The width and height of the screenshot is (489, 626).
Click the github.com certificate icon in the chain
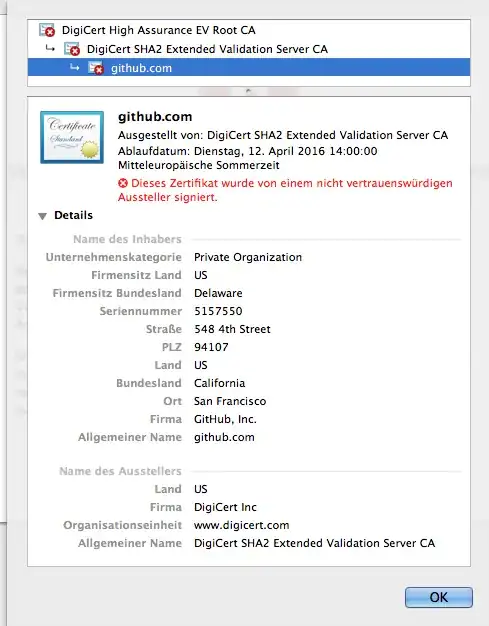tap(96, 68)
